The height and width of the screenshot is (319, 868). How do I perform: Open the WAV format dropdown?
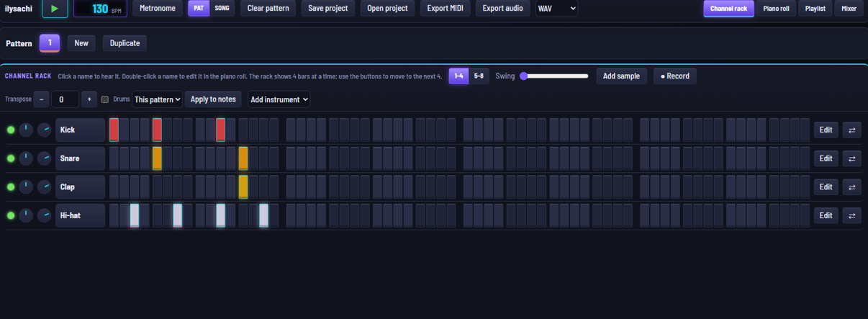[556, 9]
